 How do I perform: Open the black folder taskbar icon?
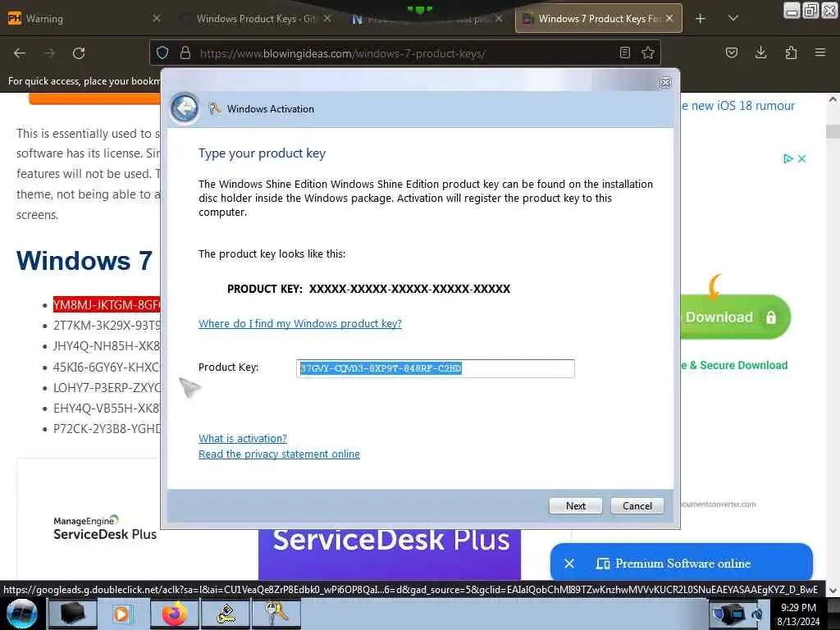pyautogui.click(x=72, y=614)
